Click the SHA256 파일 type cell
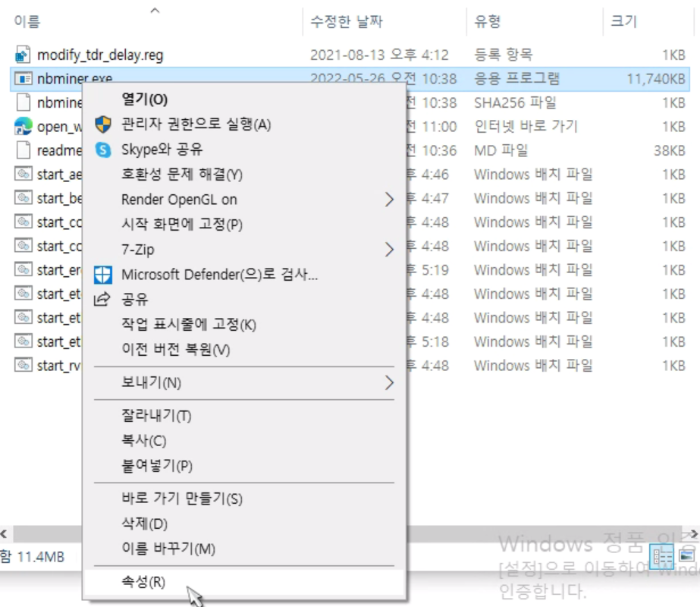Viewport: 700px width, 607px height. tap(515, 102)
